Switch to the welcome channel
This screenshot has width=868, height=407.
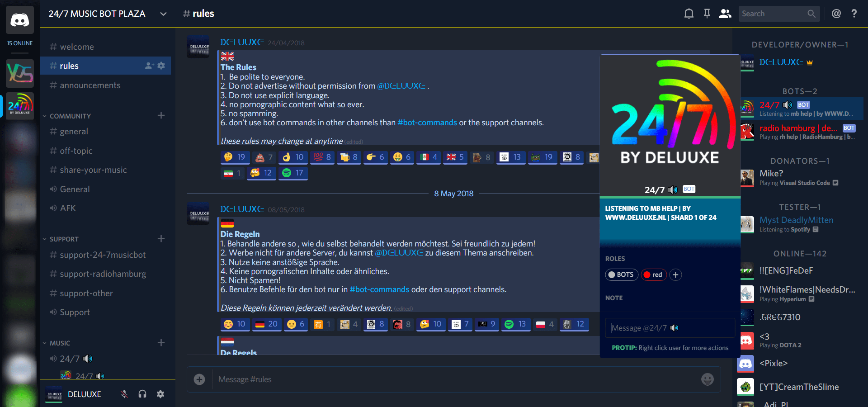[105, 47]
